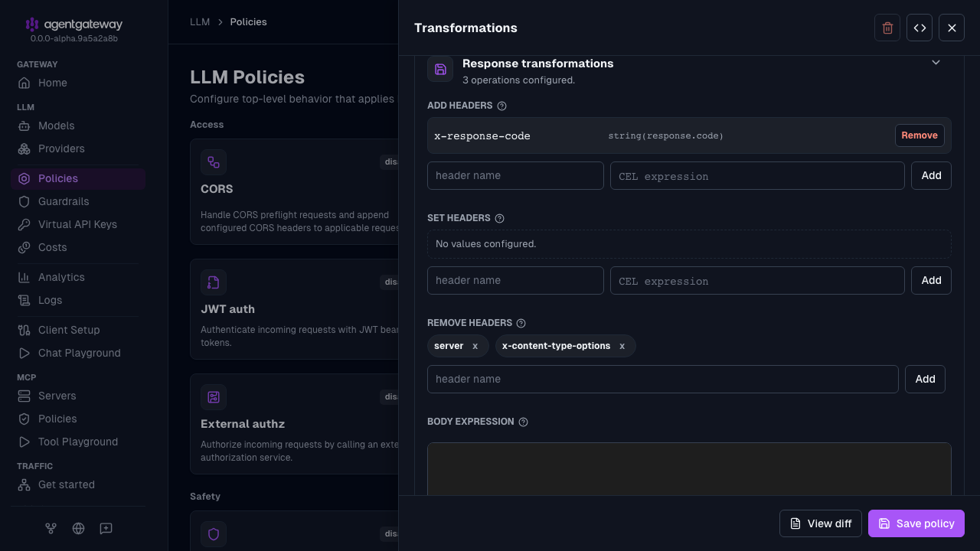Click inside the Body Expression editor
The height and width of the screenshot is (551, 980).
pyautogui.click(x=689, y=468)
